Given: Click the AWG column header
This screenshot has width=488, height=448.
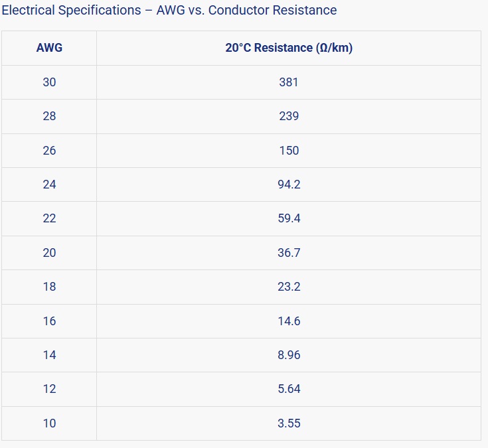Looking at the screenshot, I should [49, 48].
